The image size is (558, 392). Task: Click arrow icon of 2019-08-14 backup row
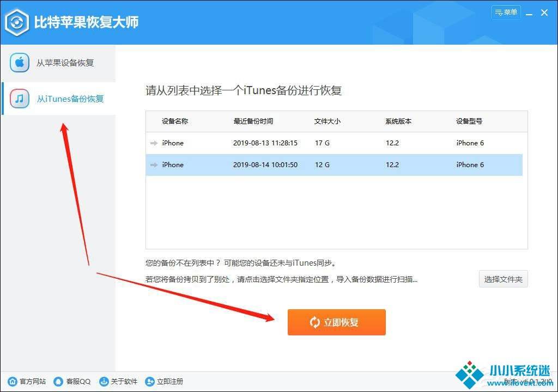pyautogui.click(x=154, y=165)
